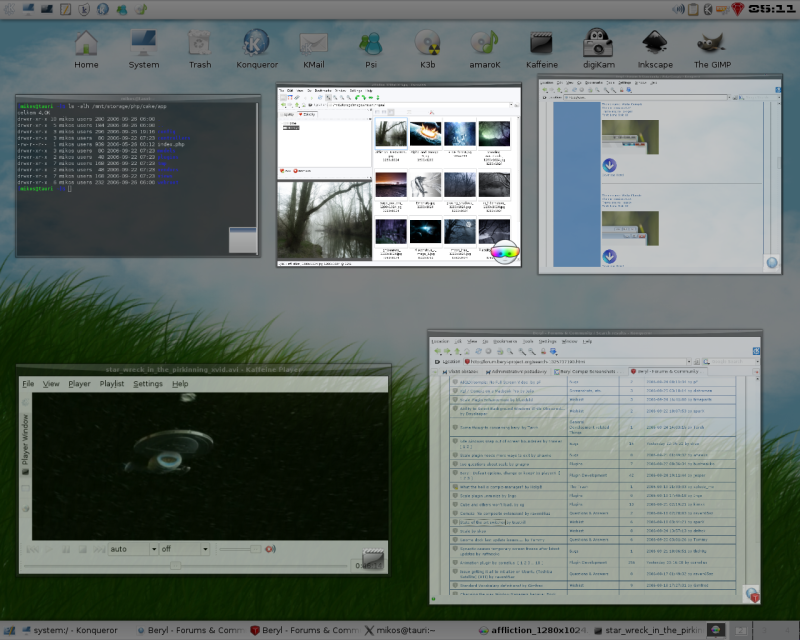Click the red Beryl gem tray icon
This screenshot has height=640, width=800.
pyautogui.click(x=737, y=9)
